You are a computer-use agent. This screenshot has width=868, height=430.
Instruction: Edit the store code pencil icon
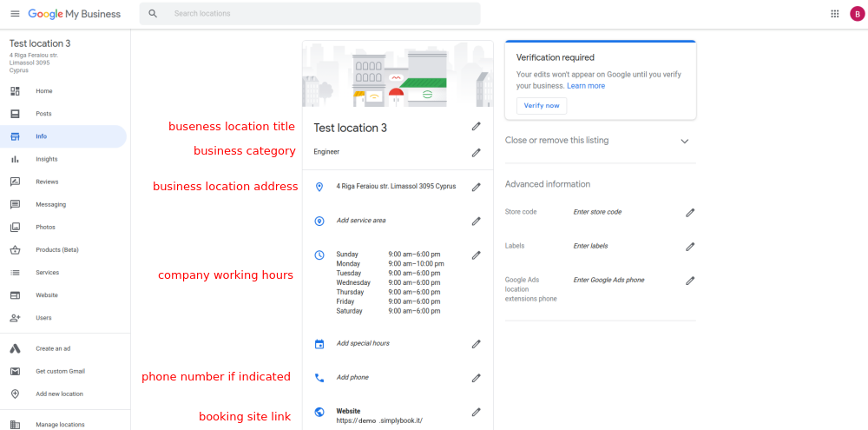[690, 212]
